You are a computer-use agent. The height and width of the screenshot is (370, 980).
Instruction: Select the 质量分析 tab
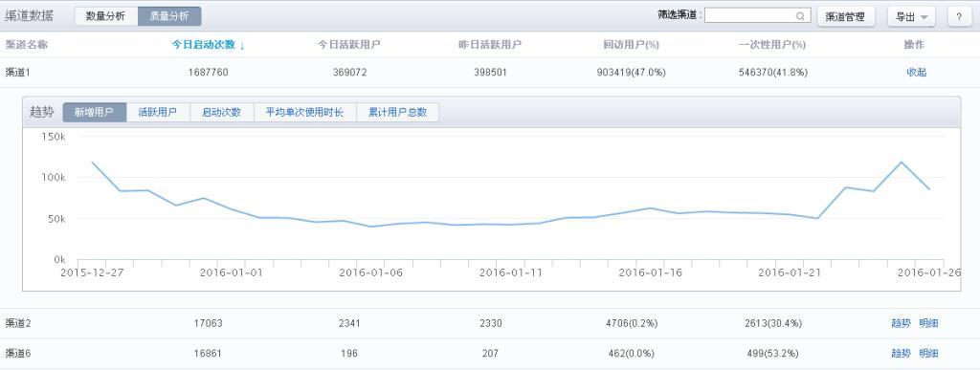pyautogui.click(x=169, y=16)
